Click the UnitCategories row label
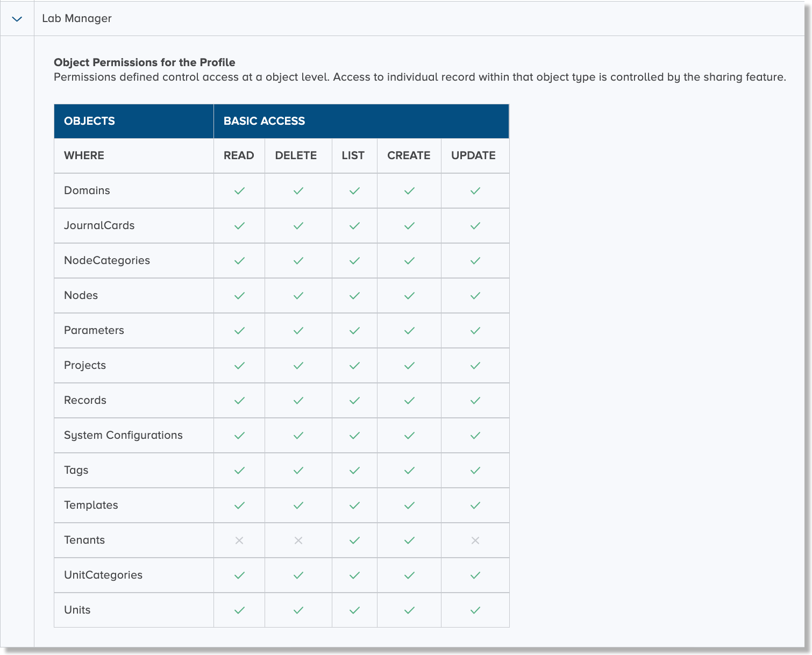 [x=103, y=575]
